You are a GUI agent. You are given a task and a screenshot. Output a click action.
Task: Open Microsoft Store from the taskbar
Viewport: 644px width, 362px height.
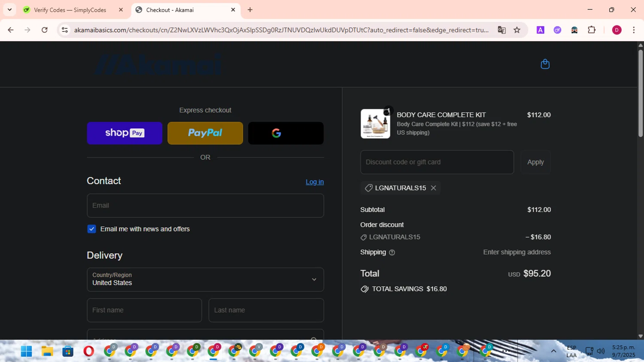pos(68,351)
